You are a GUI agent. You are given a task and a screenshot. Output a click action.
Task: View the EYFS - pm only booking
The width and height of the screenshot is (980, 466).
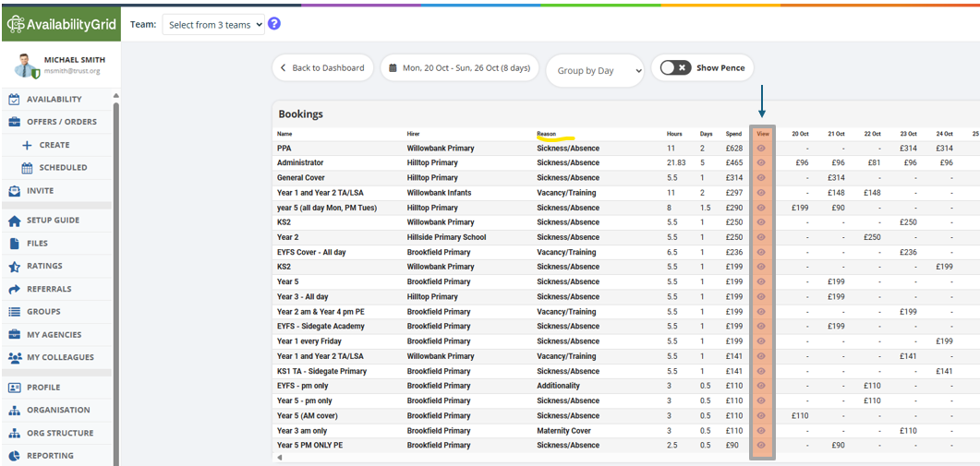[x=761, y=386]
